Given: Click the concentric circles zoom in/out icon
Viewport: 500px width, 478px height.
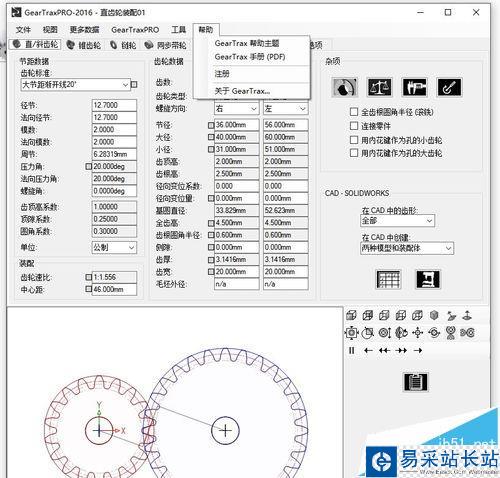Looking at the screenshot, I should [x=384, y=333].
